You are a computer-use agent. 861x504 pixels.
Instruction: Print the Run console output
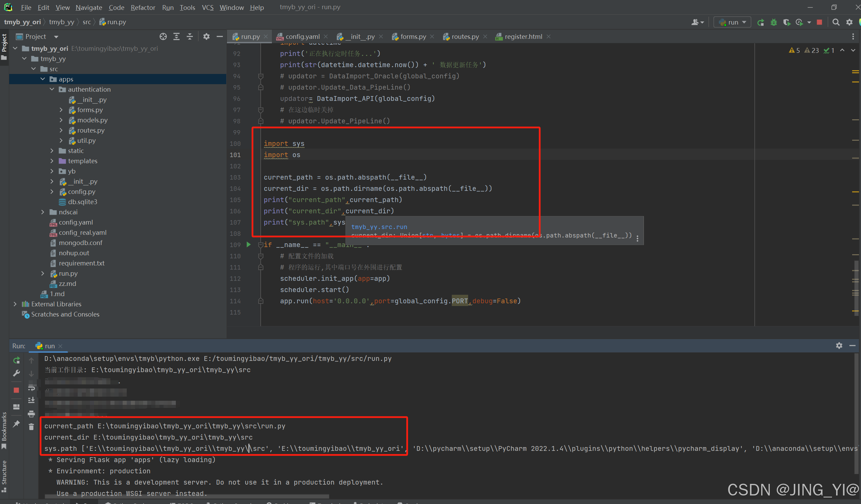coord(31,414)
